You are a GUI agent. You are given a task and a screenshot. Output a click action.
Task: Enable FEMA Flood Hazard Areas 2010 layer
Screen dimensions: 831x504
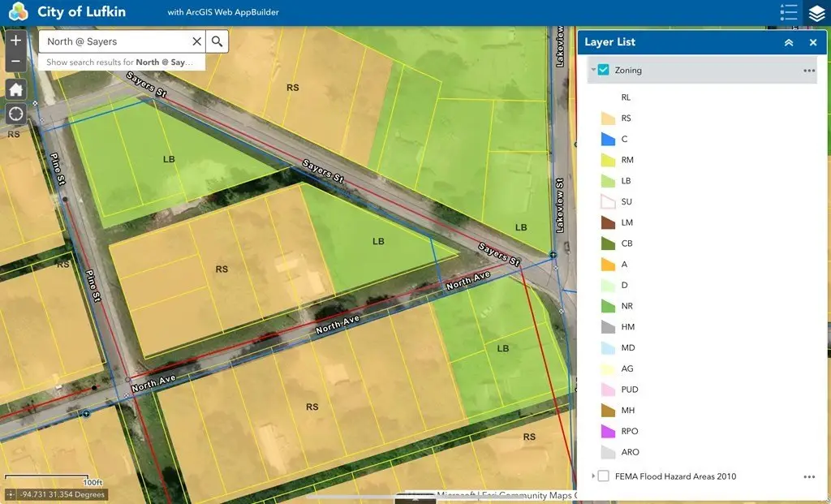604,476
